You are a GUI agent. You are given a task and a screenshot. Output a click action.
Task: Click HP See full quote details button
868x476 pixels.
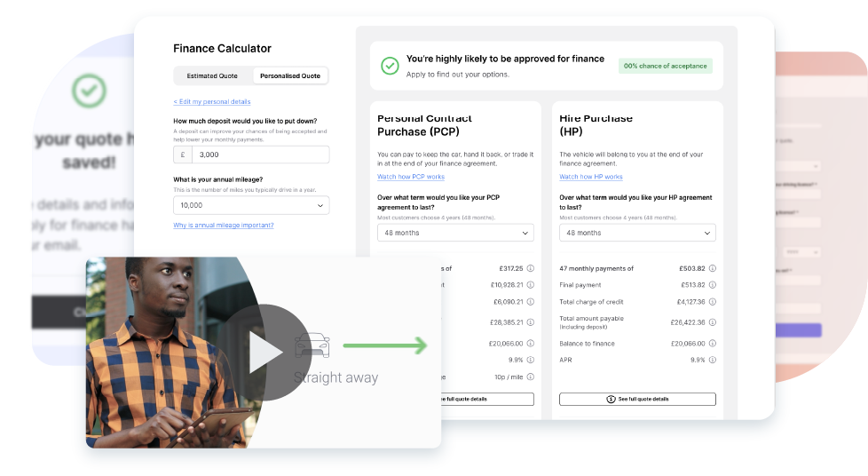click(x=637, y=399)
